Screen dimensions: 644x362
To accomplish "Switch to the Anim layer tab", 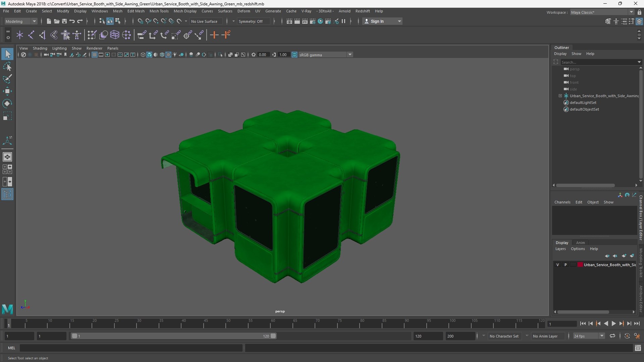I will (580, 243).
